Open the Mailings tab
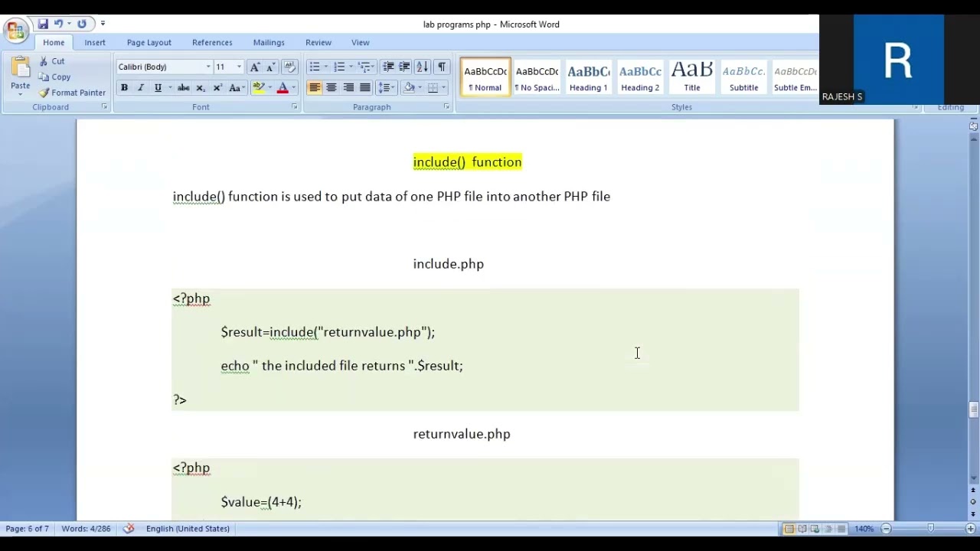The height and width of the screenshot is (551, 980). (x=269, y=43)
